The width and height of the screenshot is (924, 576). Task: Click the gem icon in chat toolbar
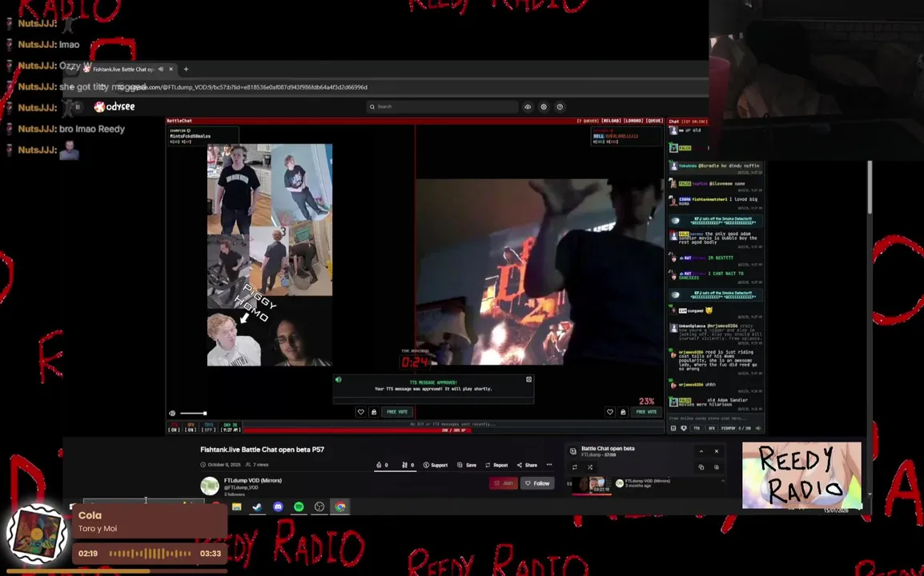pyautogui.click(x=684, y=428)
